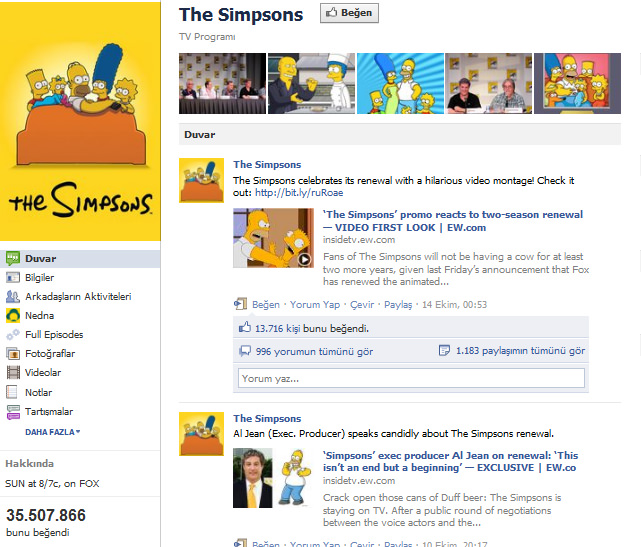Open Videolar film icon
Screen dimensions: 641x547
tap(13, 372)
